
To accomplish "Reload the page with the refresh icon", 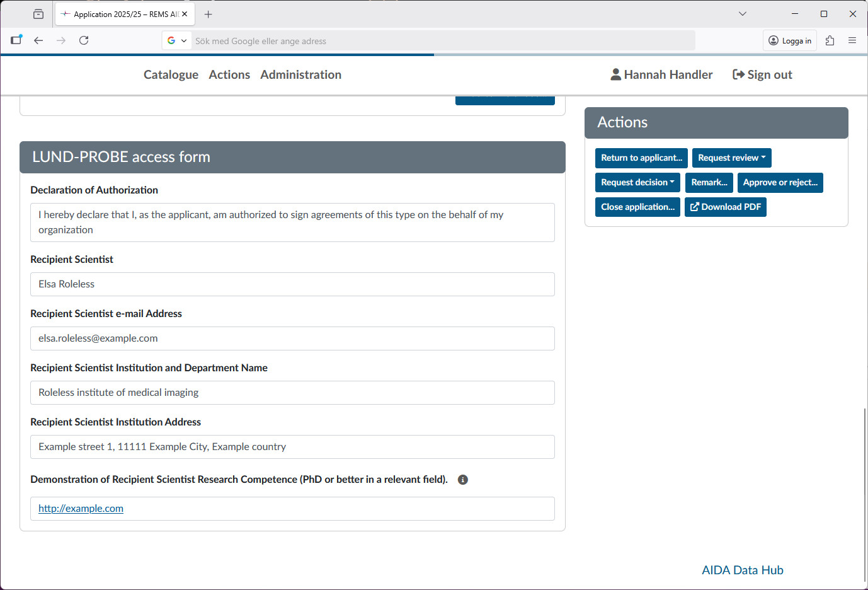I will point(84,40).
